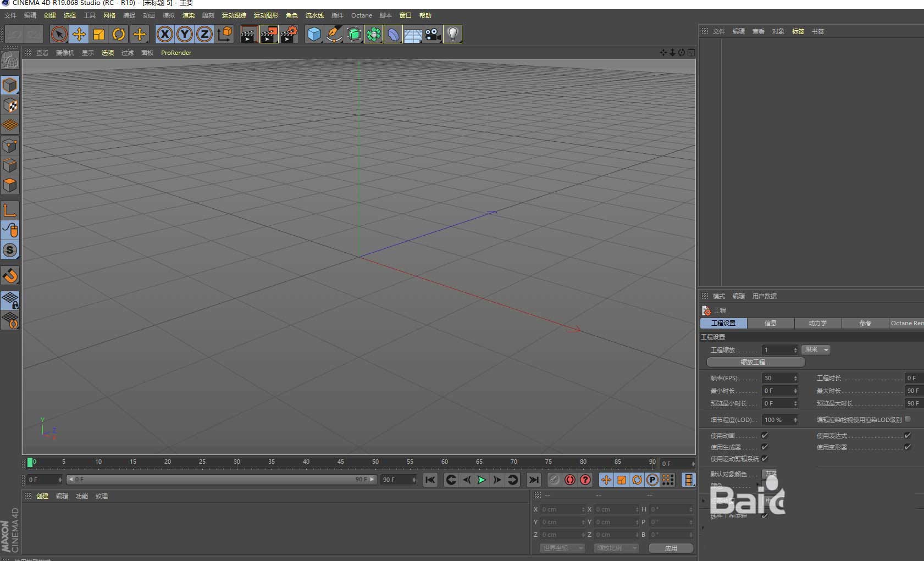924x561 pixels.
Task: Select the Rotate tool icon
Action: (119, 34)
